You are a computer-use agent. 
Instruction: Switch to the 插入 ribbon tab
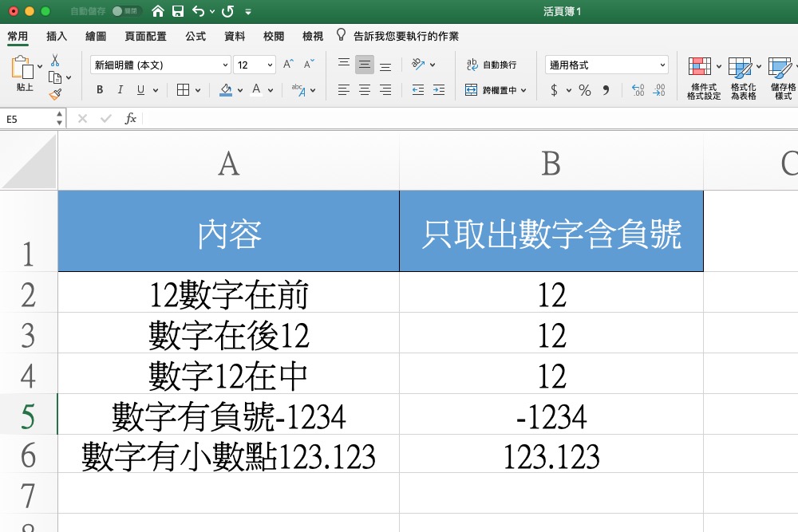point(55,35)
